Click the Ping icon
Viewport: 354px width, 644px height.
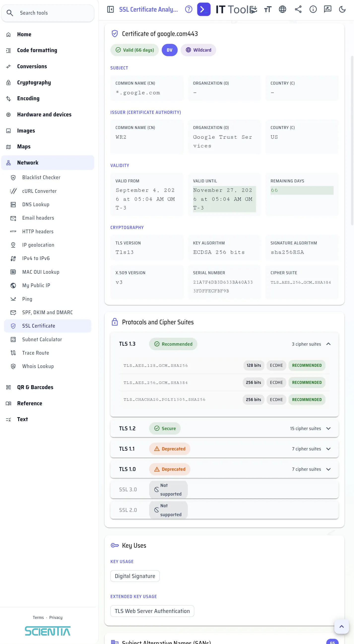(13, 299)
